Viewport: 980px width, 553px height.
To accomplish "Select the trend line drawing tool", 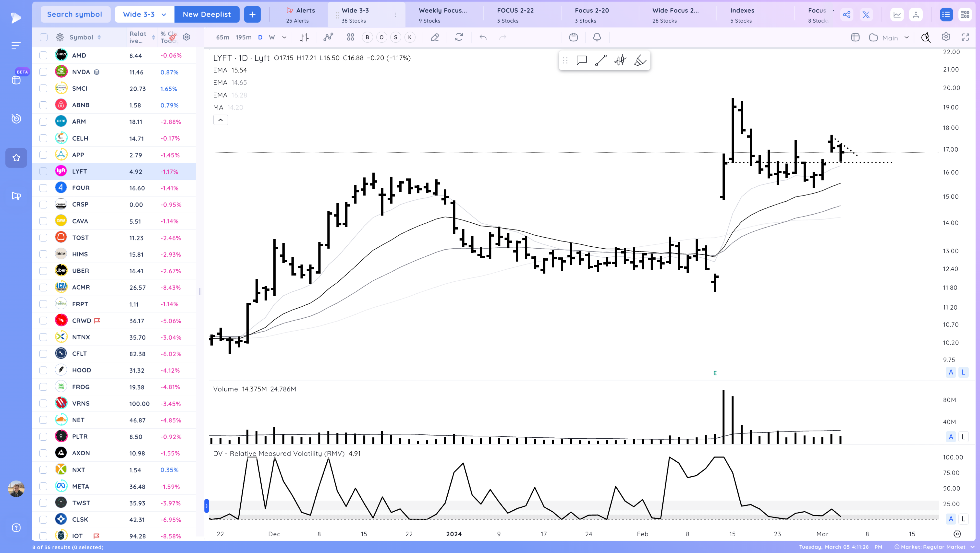I will click(x=601, y=60).
